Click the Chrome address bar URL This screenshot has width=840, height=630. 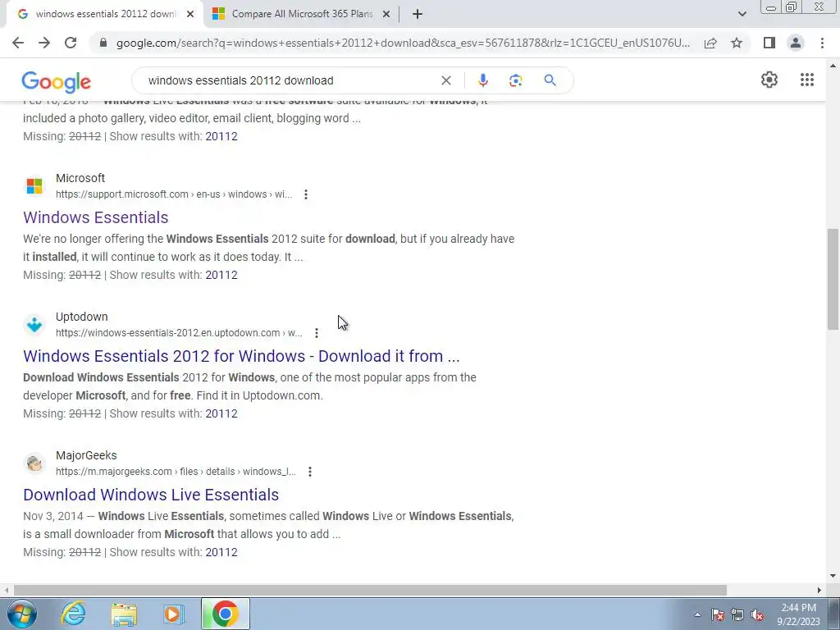403,43
